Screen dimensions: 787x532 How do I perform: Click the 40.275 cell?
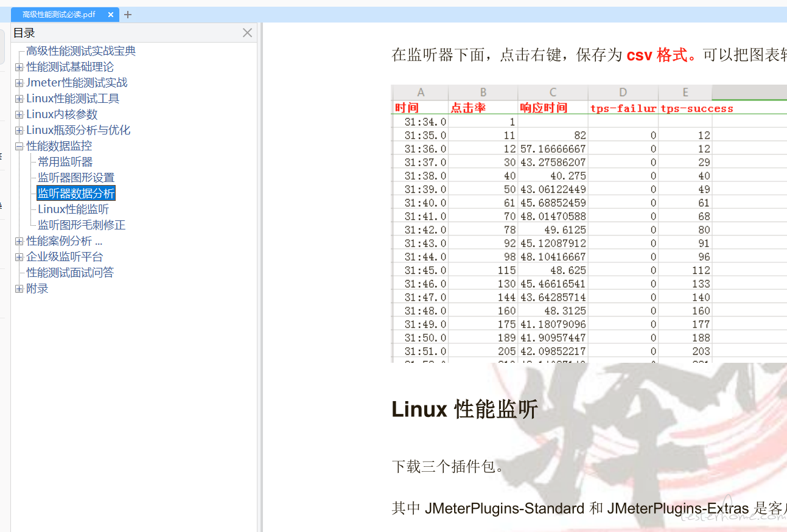point(568,176)
